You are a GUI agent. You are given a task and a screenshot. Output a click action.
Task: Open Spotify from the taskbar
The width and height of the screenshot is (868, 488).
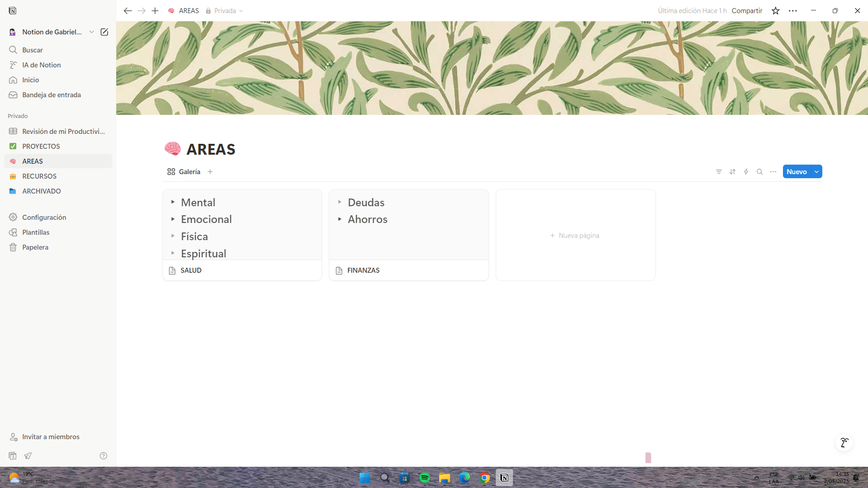click(x=424, y=478)
